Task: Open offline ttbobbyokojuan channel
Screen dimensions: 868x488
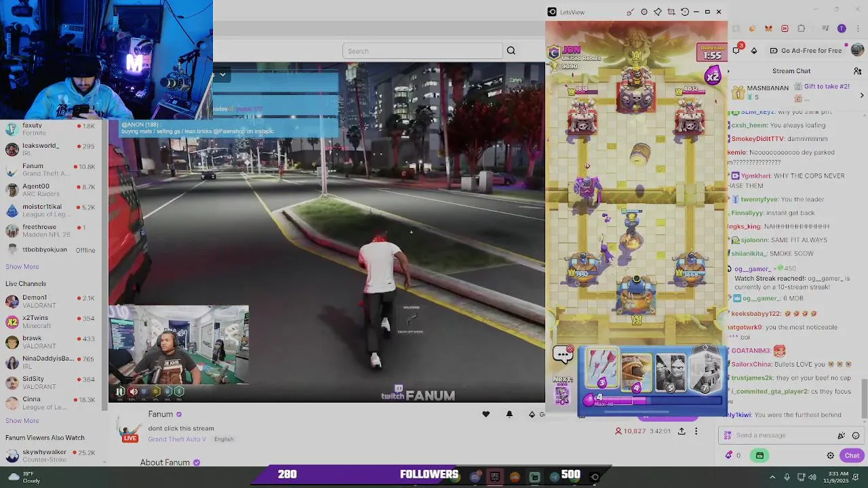Action: [52, 249]
